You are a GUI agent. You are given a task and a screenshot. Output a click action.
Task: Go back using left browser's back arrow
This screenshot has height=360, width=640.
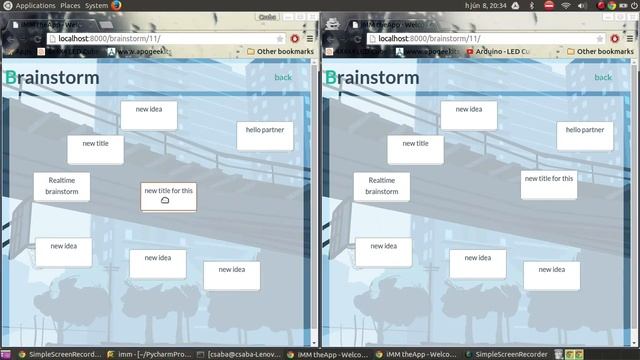pos(11,39)
